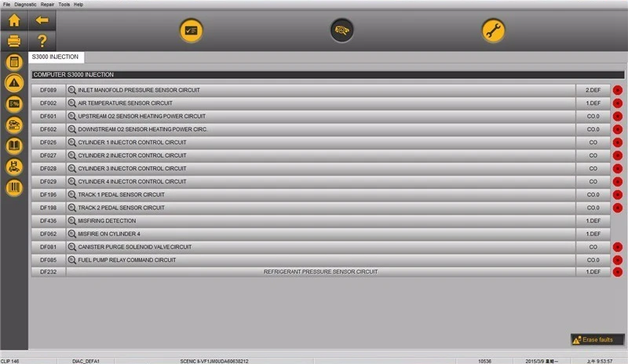The image size is (628, 364).
Task: Open magnifier for Misfiring Detection
Action: (71, 221)
